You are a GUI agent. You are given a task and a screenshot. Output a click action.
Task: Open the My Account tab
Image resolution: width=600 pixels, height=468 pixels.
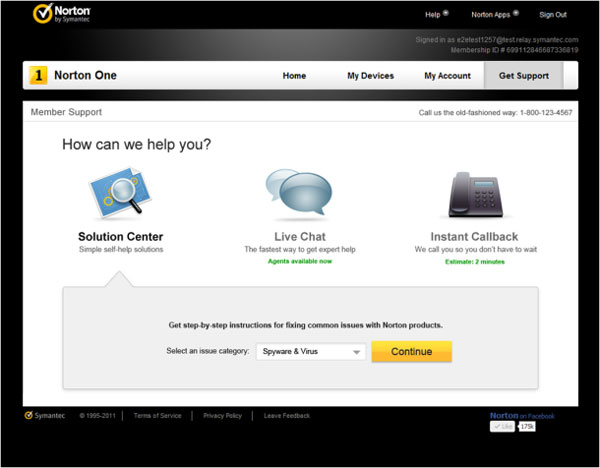pos(447,76)
